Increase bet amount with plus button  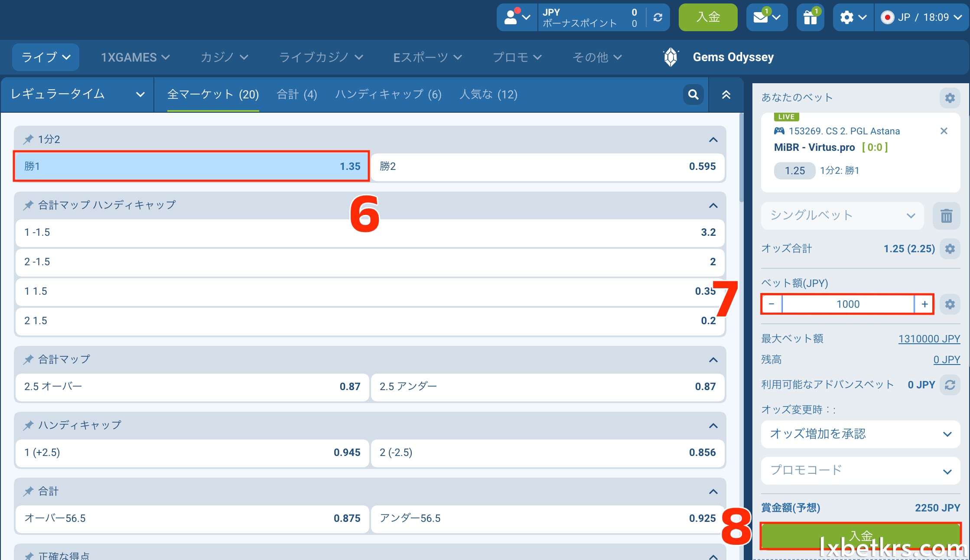click(x=924, y=304)
